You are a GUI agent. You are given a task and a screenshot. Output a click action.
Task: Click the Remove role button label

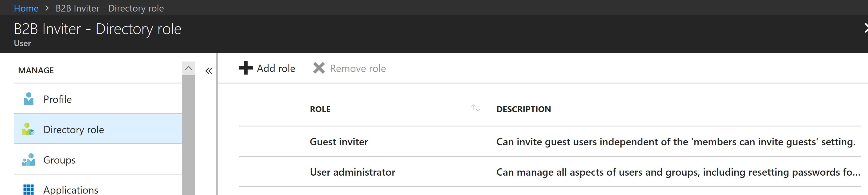coord(358,68)
